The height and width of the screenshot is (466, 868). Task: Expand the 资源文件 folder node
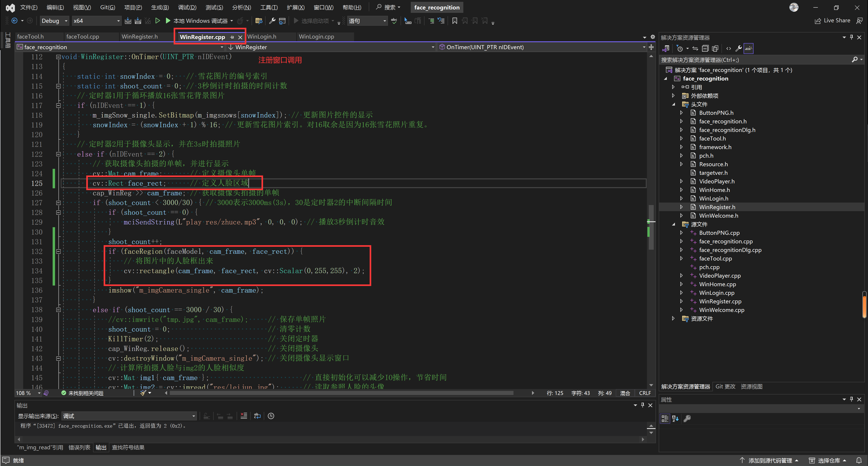674,318
